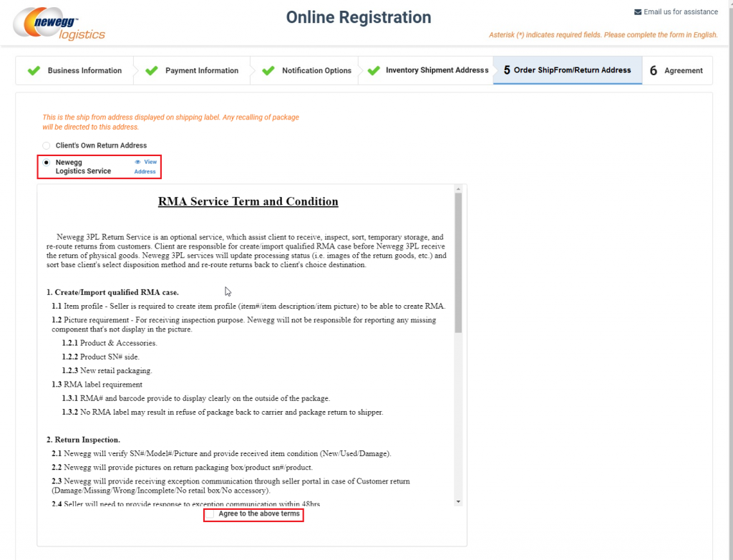Click the green checkmark on Notification Options step
The width and height of the screenshot is (733, 560).
(268, 70)
